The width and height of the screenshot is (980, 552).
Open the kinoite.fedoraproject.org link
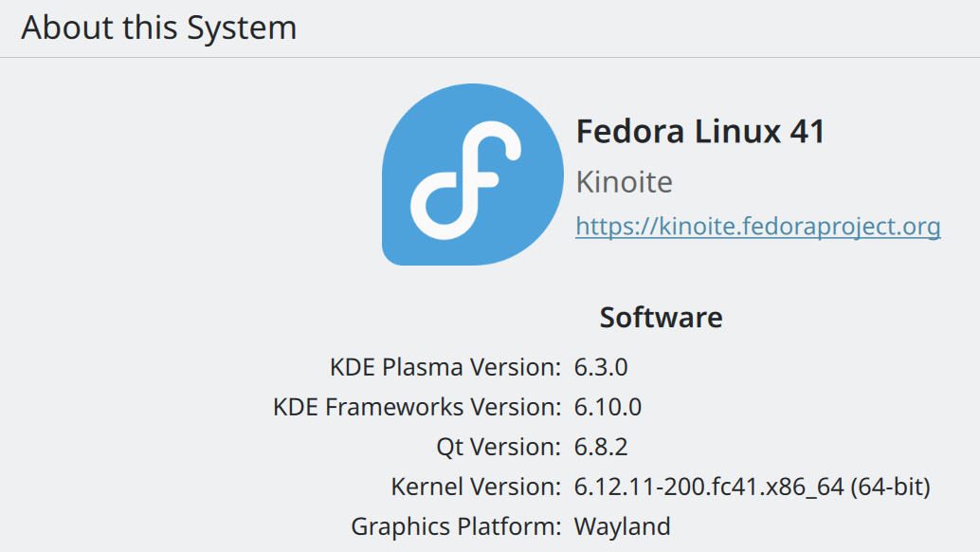tap(757, 227)
